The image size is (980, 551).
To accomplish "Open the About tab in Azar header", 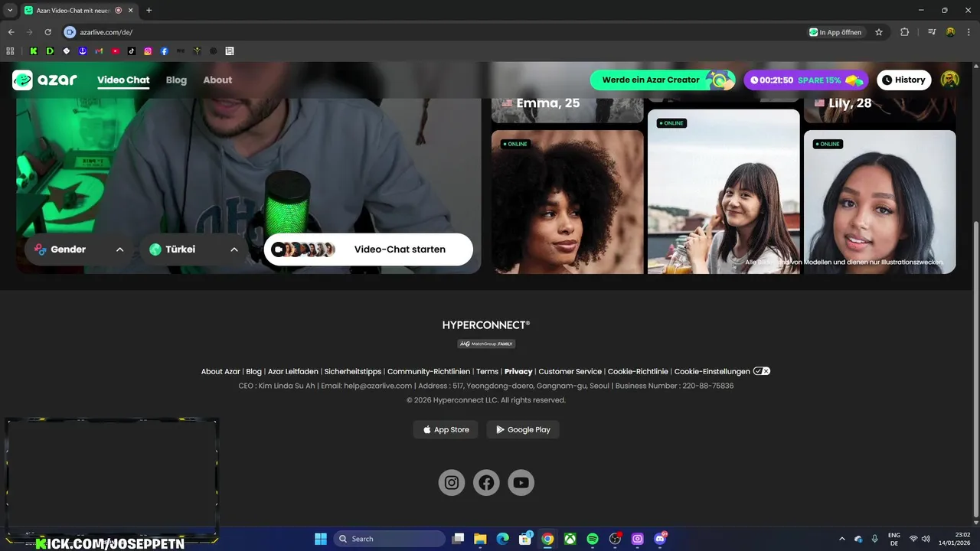I will tap(217, 80).
